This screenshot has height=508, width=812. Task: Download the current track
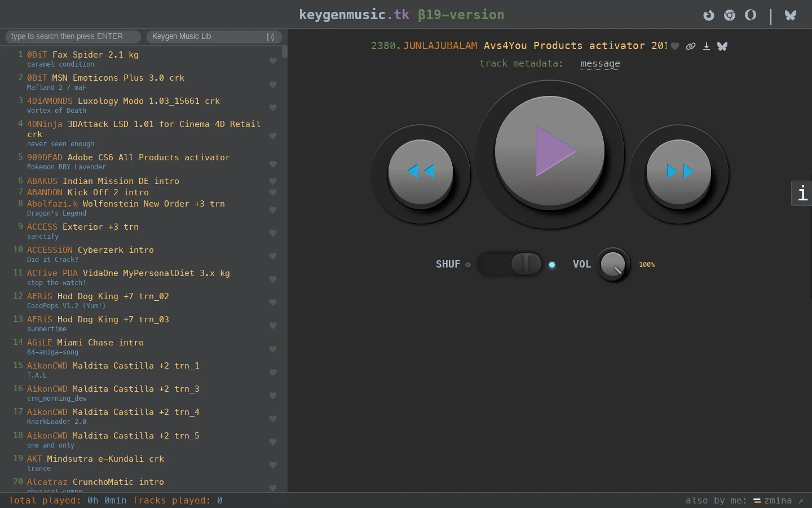click(707, 46)
